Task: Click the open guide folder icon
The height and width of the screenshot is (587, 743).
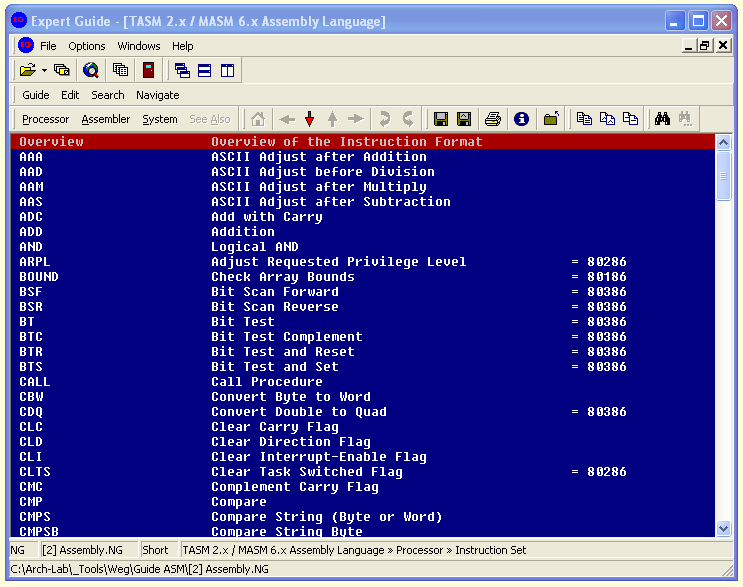Action: pos(27,71)
